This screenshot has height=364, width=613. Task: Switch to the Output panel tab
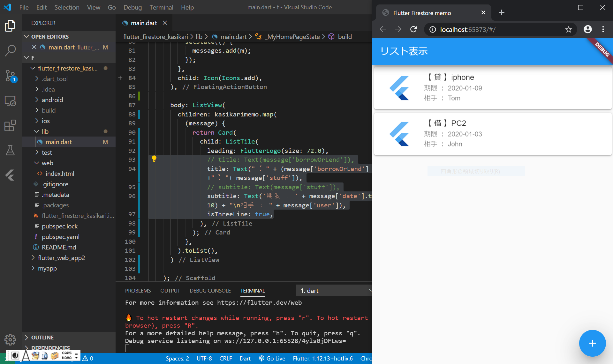pos(170,291)
